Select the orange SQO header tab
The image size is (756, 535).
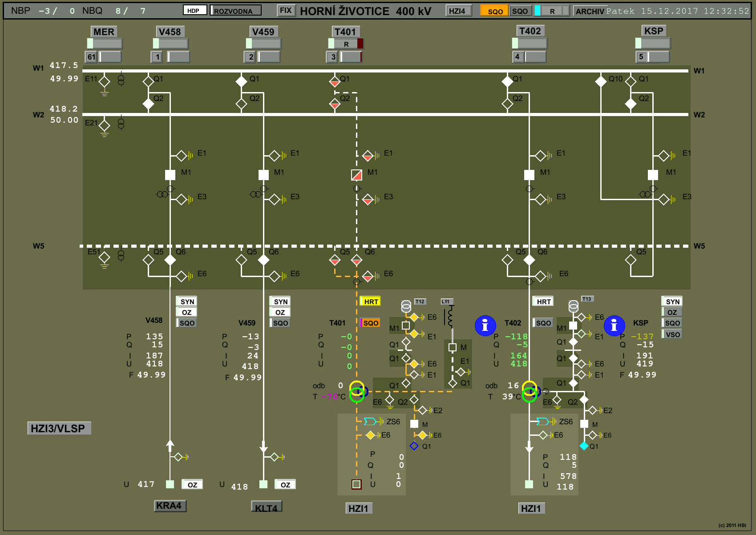pyautogui.click(x=494, y=11)
